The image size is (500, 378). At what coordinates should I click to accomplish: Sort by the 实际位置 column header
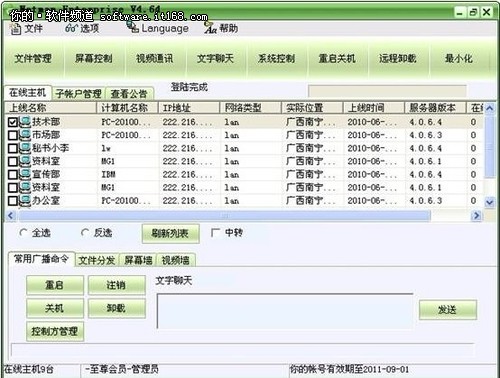point(312,108)
